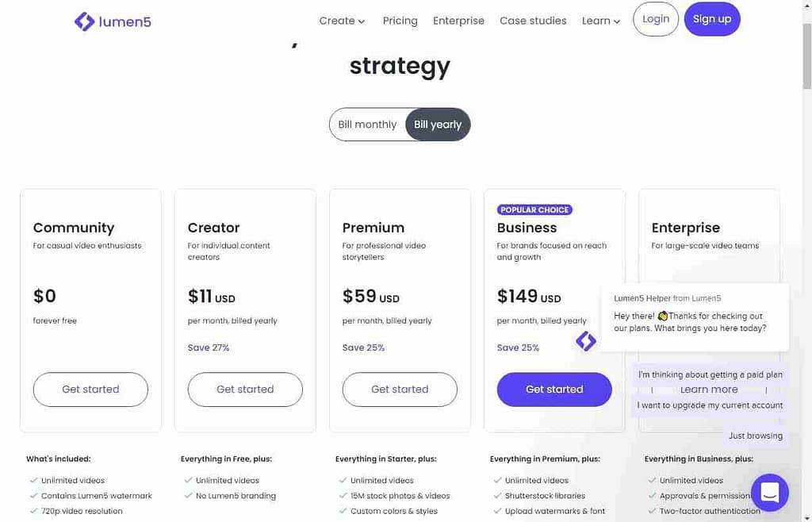Open the chat messenger bubble at bottom right
Viewport: 812px width, 522px height.
click(769, 493)
